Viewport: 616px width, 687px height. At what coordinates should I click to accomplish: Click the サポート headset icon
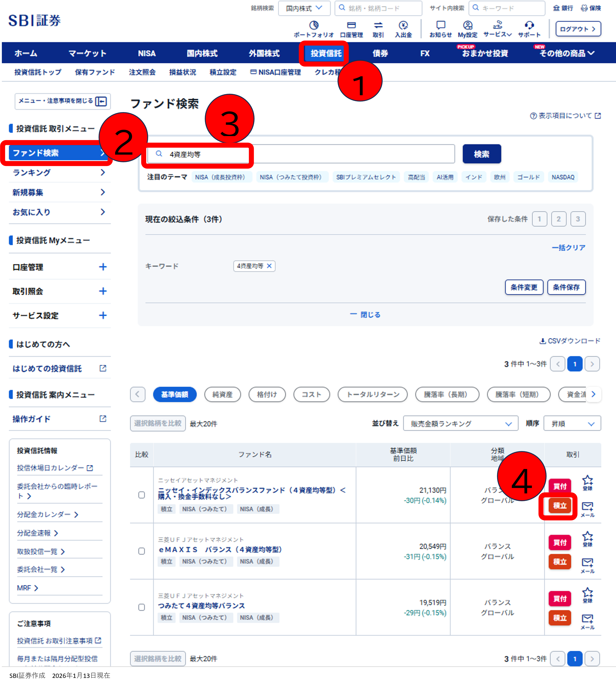point(529,26)
